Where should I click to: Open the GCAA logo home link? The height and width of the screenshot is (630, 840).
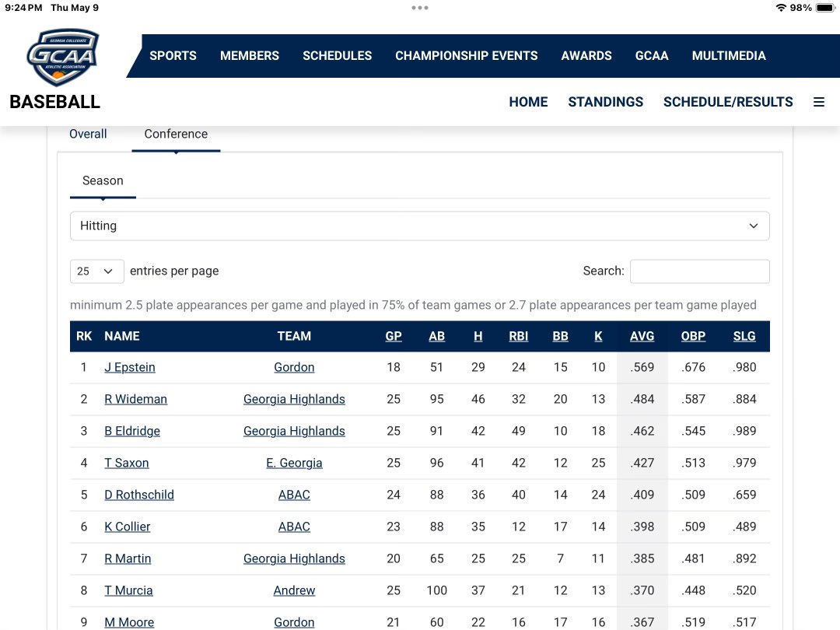point(63,58)
